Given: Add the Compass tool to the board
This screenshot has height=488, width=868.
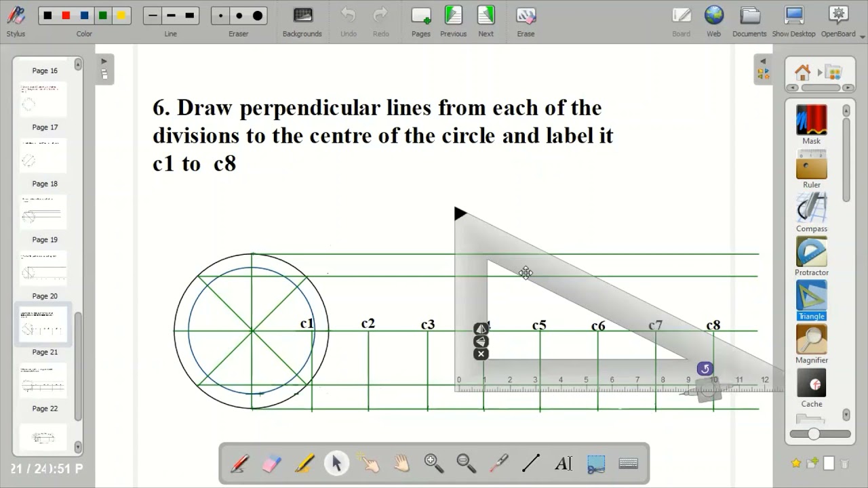Looking at the screenshot, I should 812,213.
